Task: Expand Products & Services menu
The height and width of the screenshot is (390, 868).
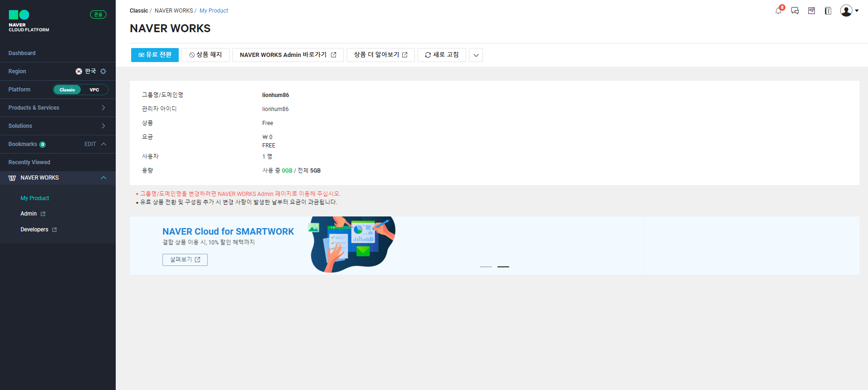Action: click(58, 108)
